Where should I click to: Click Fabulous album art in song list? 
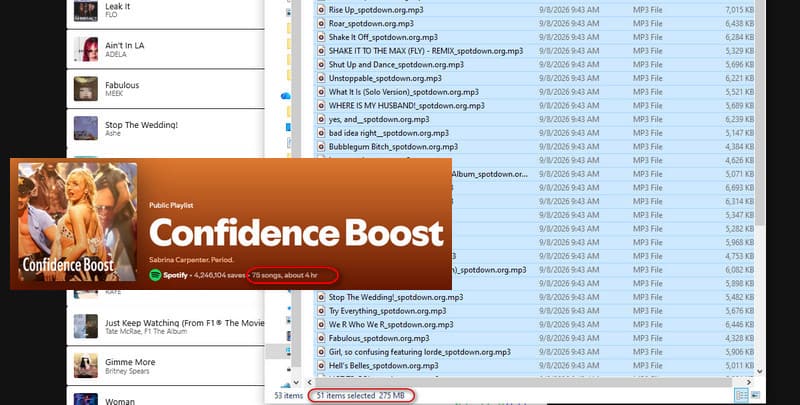85,89
